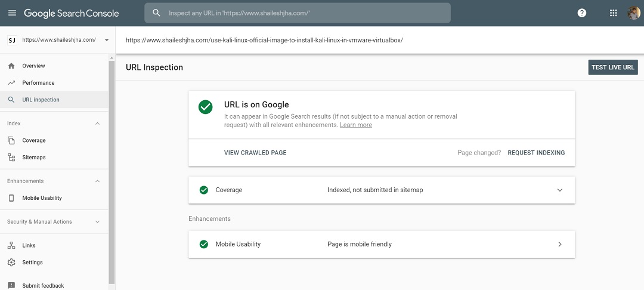Screen dimensions: 644x290
Task: Expand Security & Manual Actions section
Action: coord(97,221)
